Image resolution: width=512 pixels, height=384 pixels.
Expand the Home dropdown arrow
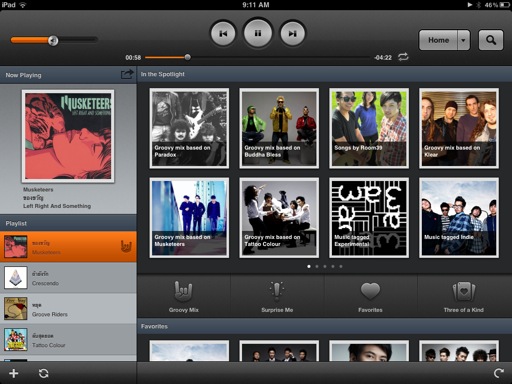[463, 40]
